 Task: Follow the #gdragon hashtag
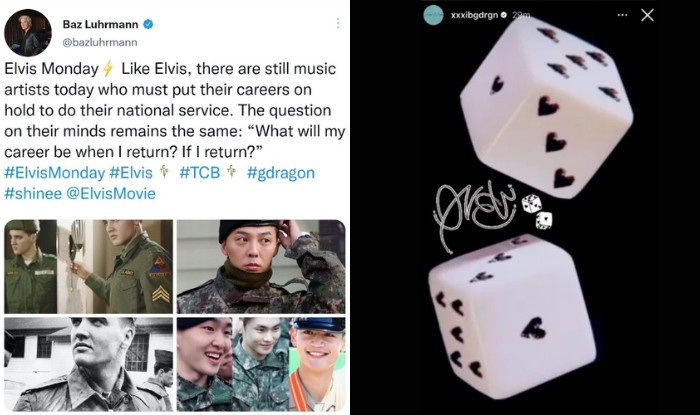click(280, 173)
